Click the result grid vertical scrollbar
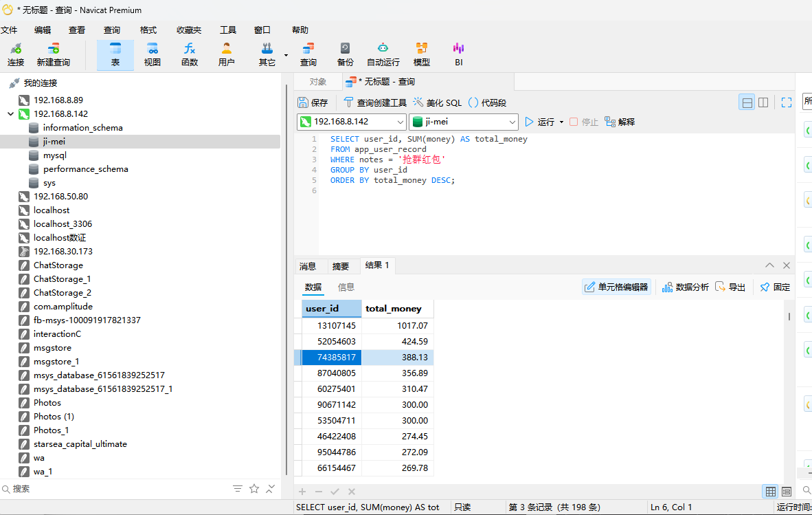The width and height of the screenshot is (812, 515). pos(789,316)
